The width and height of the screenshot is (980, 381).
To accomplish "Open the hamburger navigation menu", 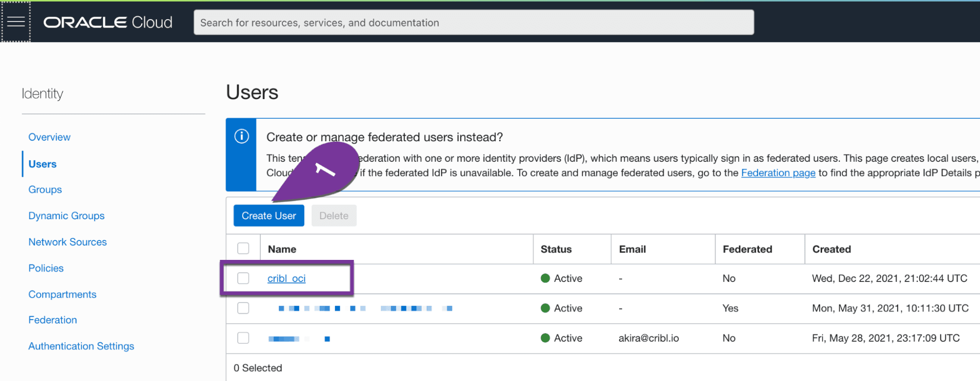I will coord(16,22).
